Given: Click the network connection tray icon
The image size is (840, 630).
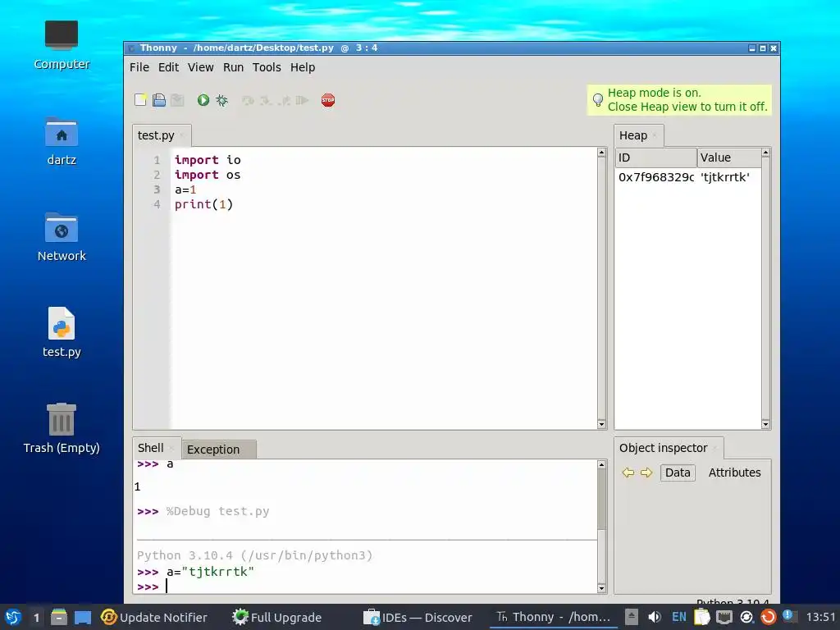Looking at the screenshot, I should (x=724, y=617).
